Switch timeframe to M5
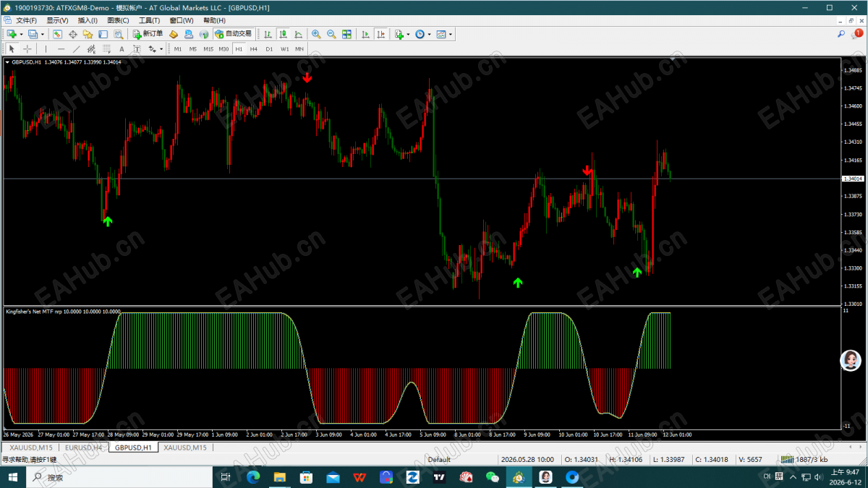This screenshot has width=868, height=488. click(193, 49)
